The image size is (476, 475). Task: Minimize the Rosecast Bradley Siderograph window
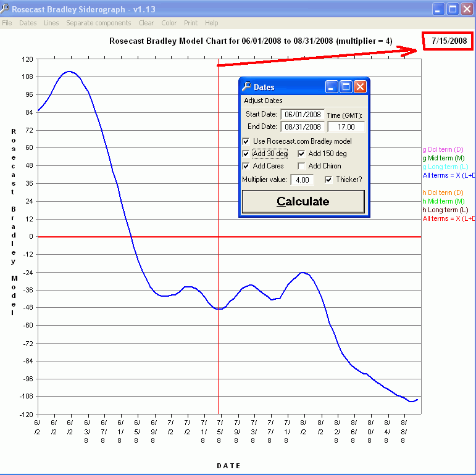[x=438, y=9]
